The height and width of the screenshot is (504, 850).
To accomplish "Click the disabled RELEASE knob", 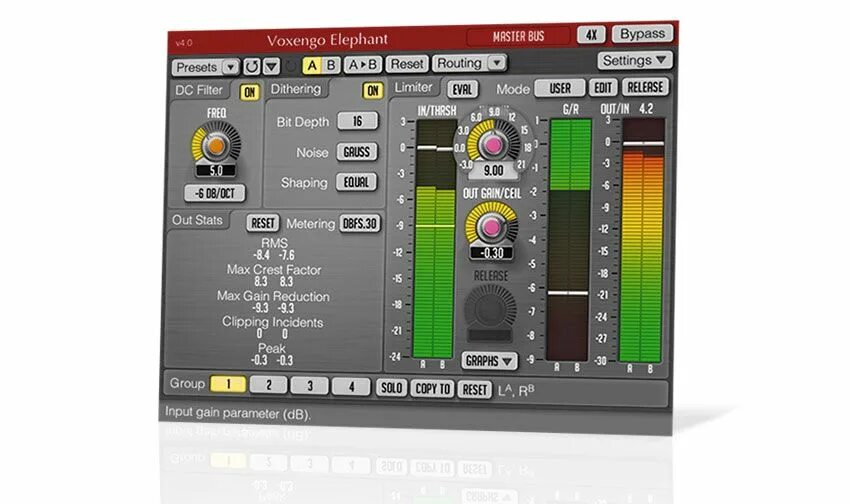I will 491,309.
